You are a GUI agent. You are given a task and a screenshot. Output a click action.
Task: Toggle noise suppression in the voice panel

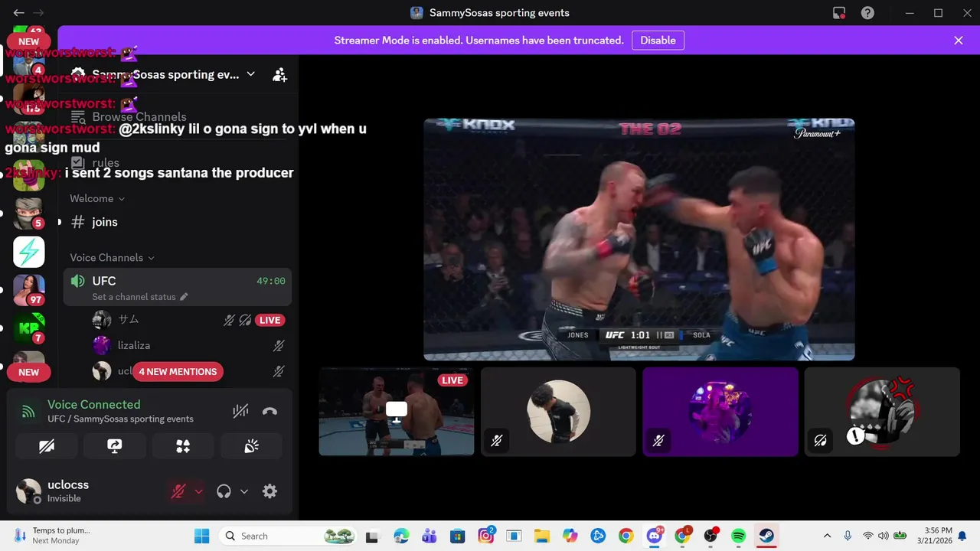tap(240, 411)
